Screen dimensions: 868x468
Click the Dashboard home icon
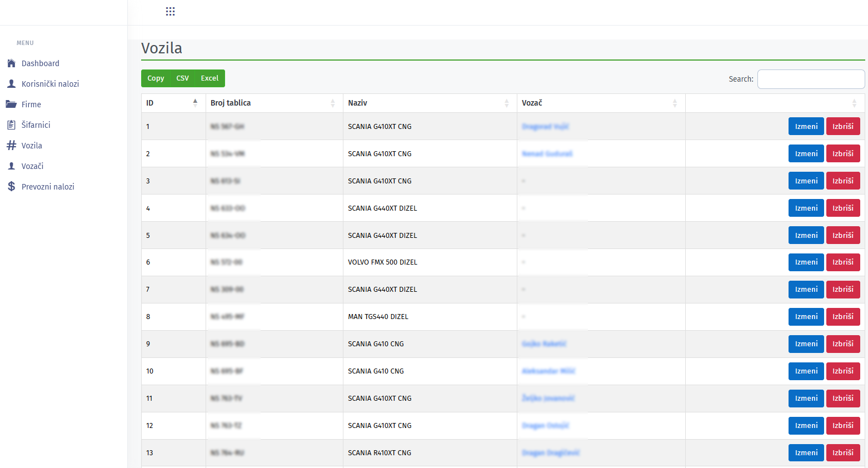pos(11,63)
